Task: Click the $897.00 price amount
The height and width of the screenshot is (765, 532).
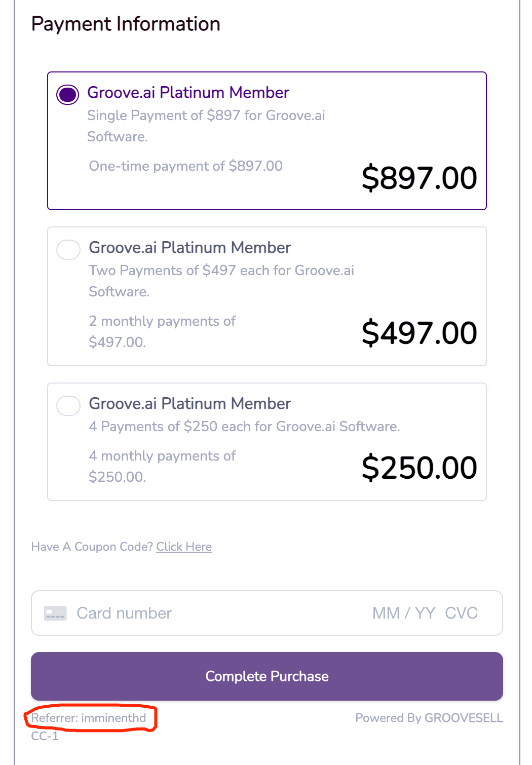Action: (x=419, y=178)
